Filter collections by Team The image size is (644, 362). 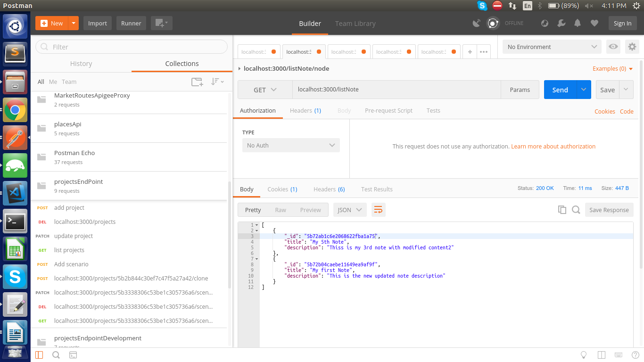(x=69, y=82)
